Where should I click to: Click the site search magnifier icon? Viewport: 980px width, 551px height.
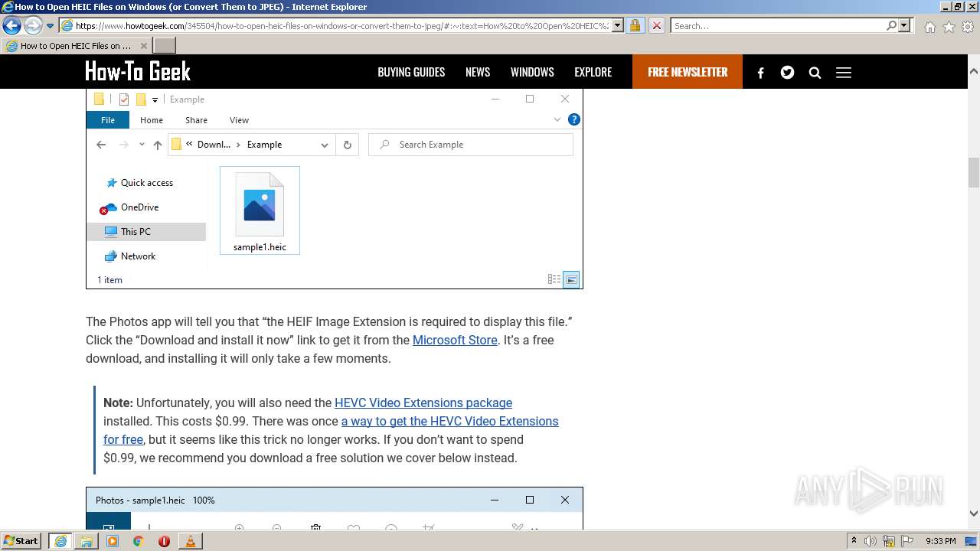click(815, 73)
